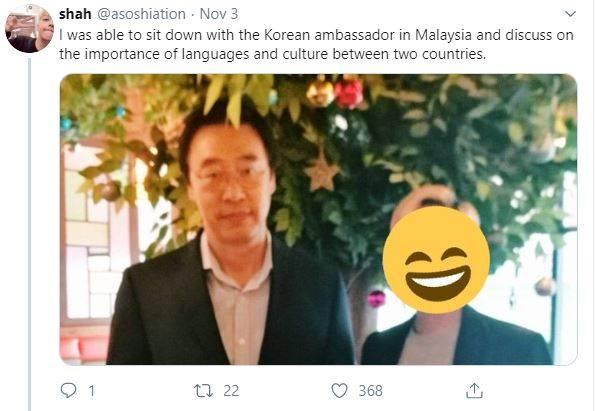Visit the @asoshiation handle link
Viewport: 595px width, 411px height.
click(x=142, y=14)
